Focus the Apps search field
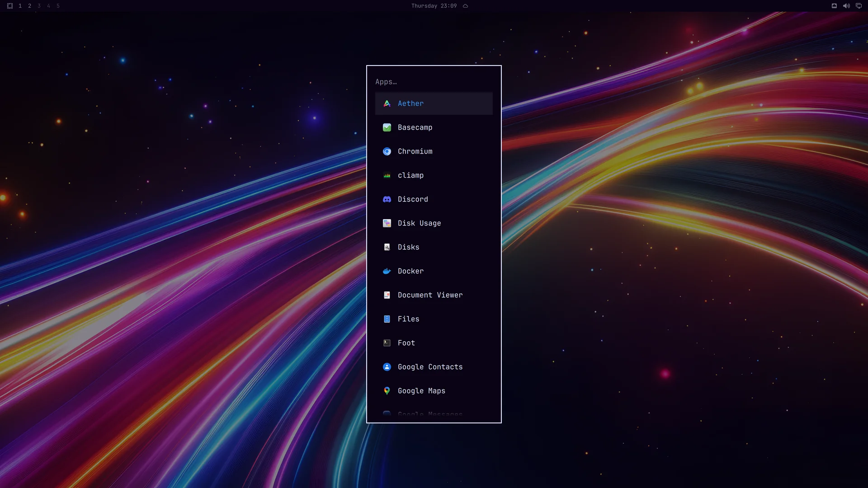This screenshot has width=868, height=488. tap(434, 82)
